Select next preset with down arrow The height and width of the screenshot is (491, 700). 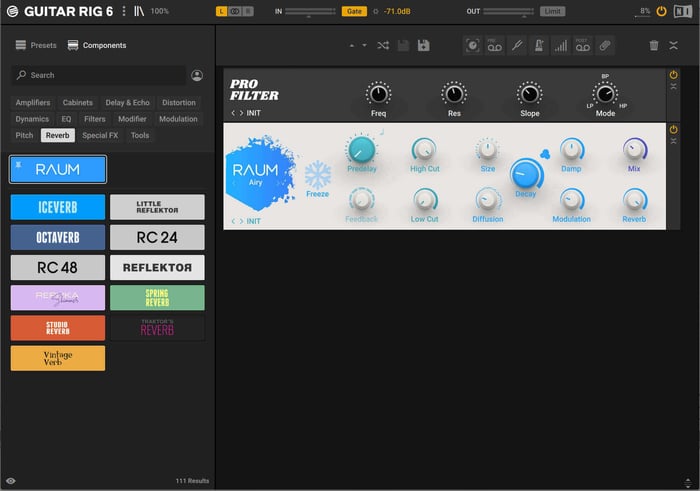(364, 46)
